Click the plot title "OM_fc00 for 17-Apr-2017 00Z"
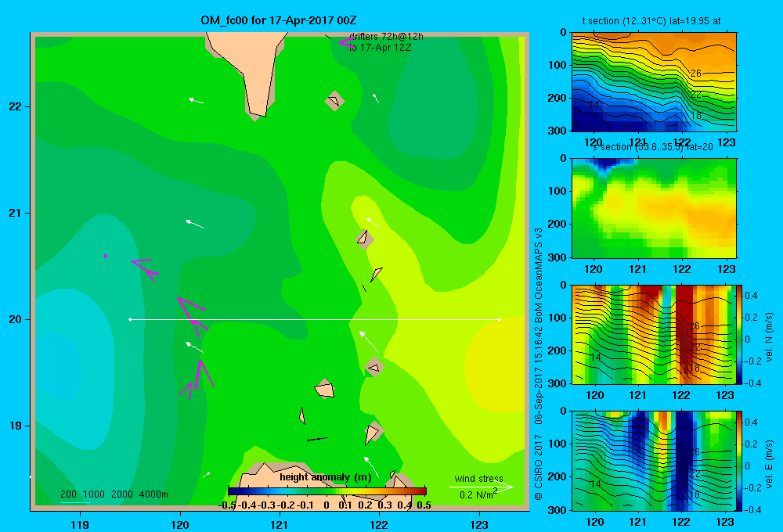The image size is (783, 532). [x=279, y=20]
